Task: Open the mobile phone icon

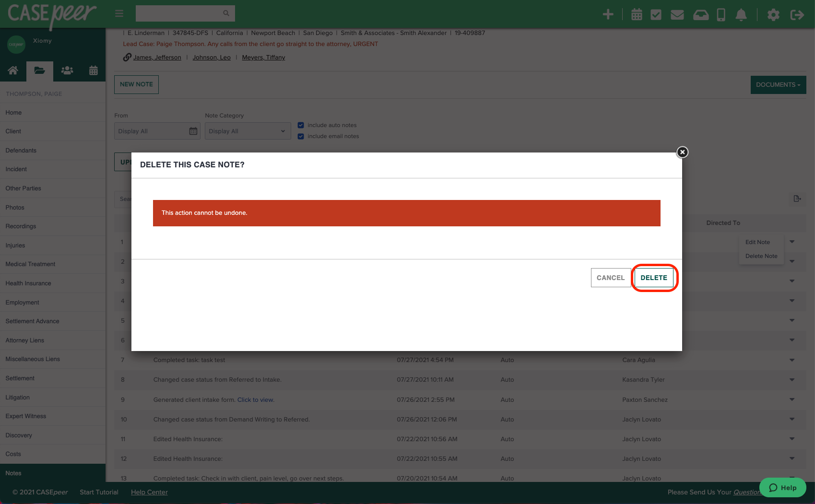Action: pos(721,14)
